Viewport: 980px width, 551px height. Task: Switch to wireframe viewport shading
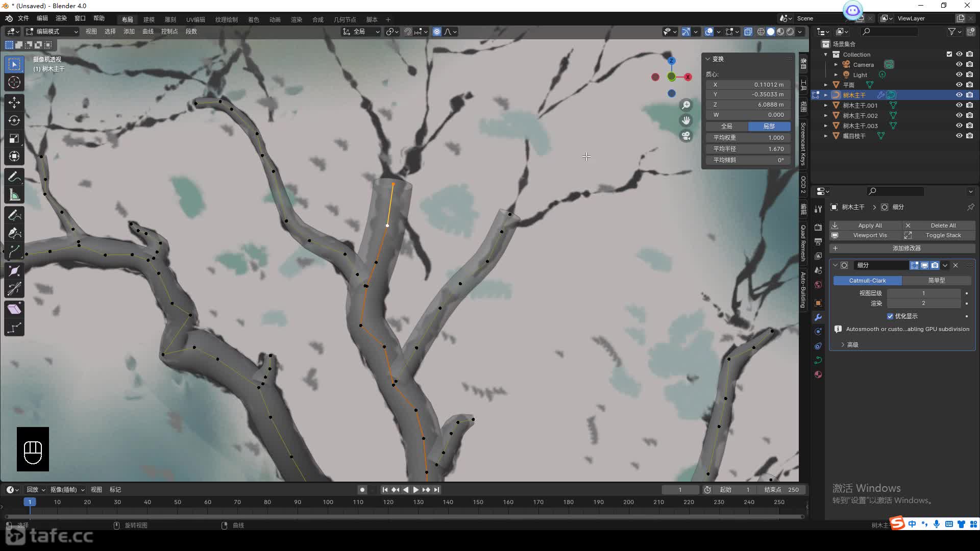[761, 32]
